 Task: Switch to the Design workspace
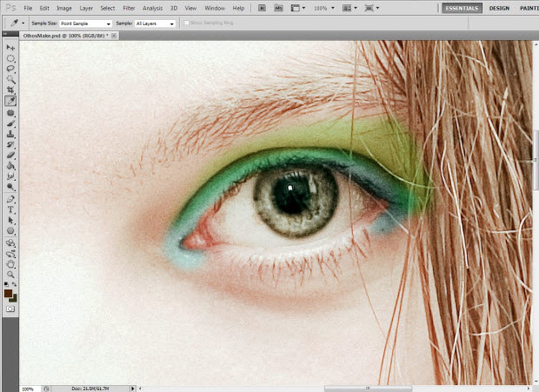click(499, 8)
